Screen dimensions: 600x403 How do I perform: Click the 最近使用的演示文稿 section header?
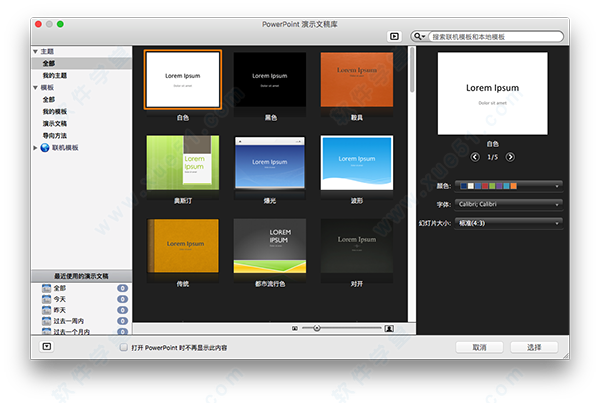[x=82, y=276]
